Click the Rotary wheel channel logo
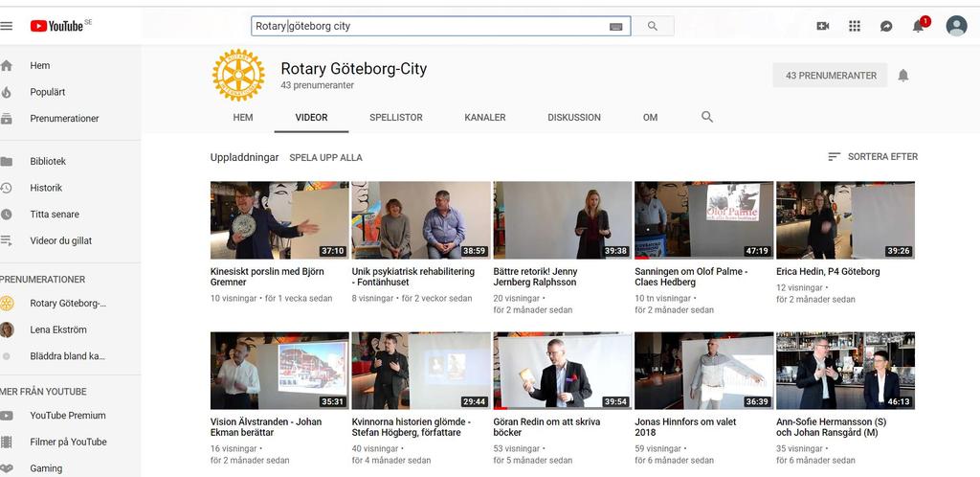980x477 pixels. [238, 75]
